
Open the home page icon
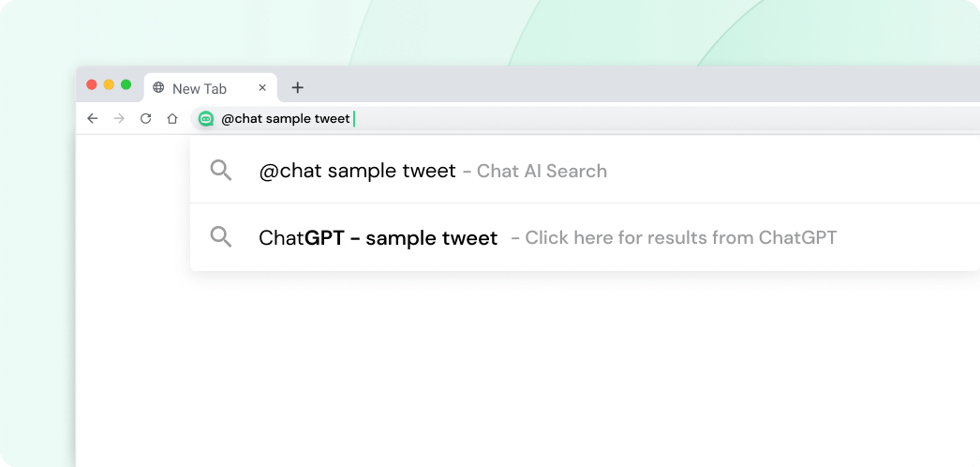click(x=172, y=118)
